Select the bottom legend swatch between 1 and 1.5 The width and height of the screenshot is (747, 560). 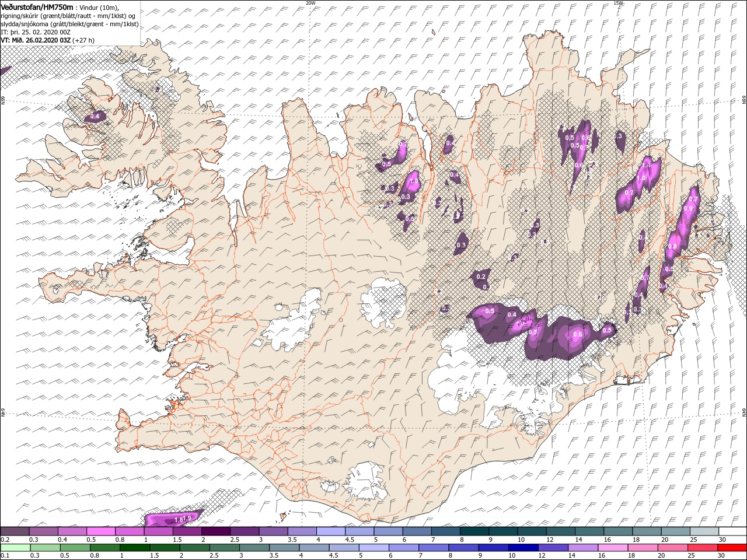[134, 548]
